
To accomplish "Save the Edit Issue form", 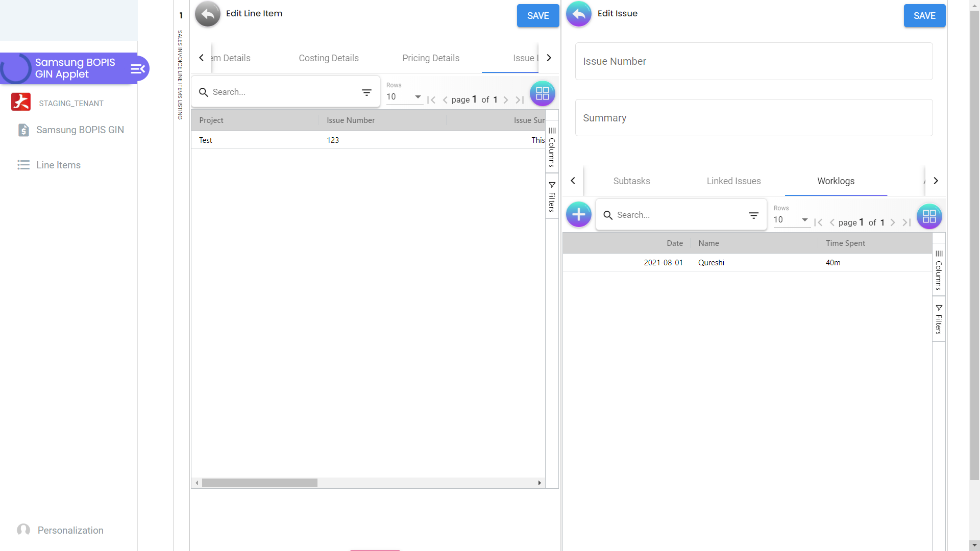I will 924,16.
